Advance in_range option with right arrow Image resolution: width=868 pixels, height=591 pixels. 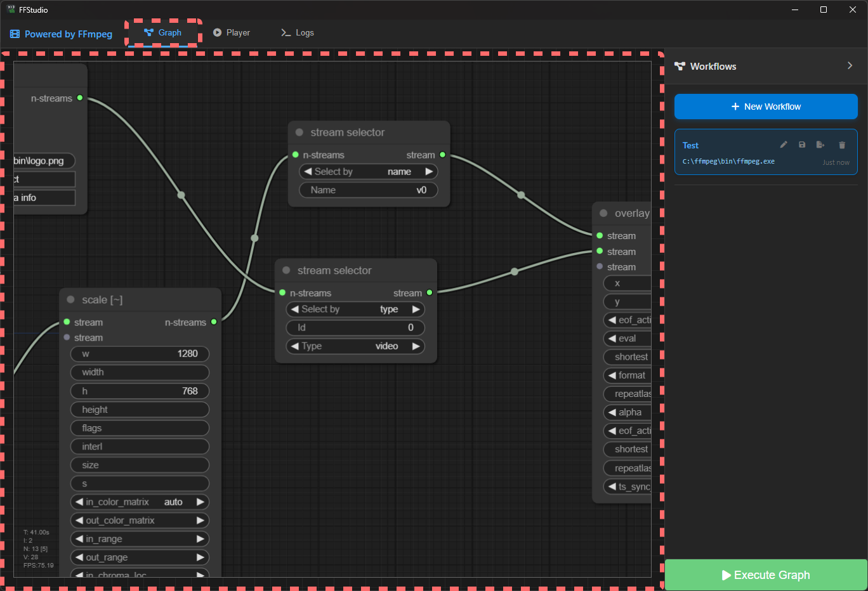(201, 538)
